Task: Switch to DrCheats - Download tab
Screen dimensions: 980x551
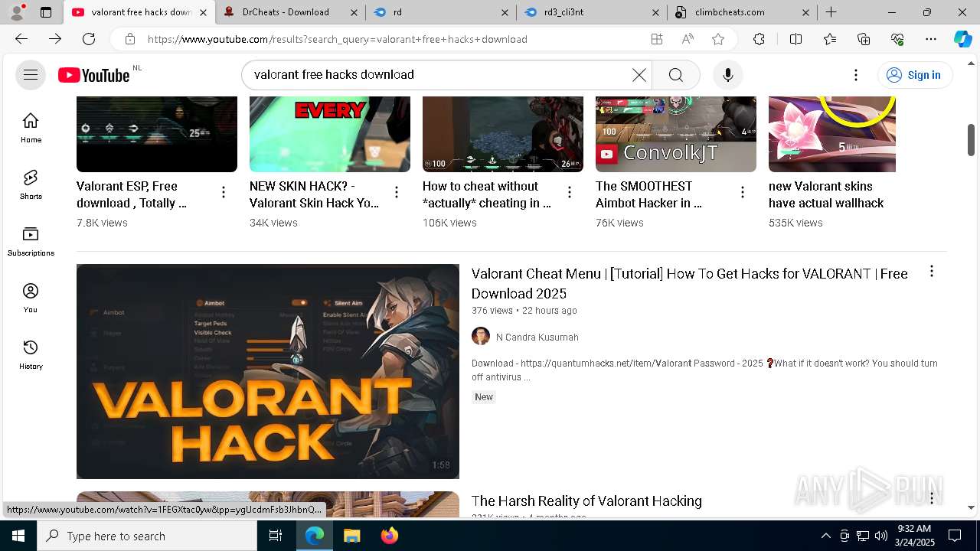Action: (x=289, y=12)
